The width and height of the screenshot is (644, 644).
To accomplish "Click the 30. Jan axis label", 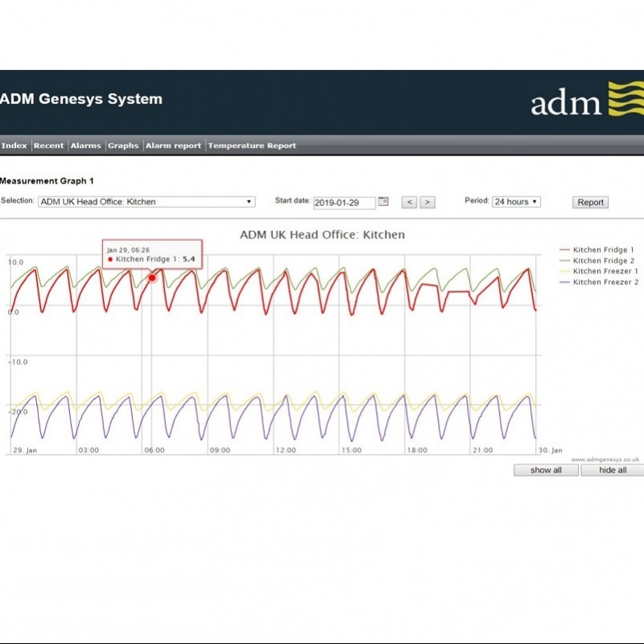I will tap(551, 450).
